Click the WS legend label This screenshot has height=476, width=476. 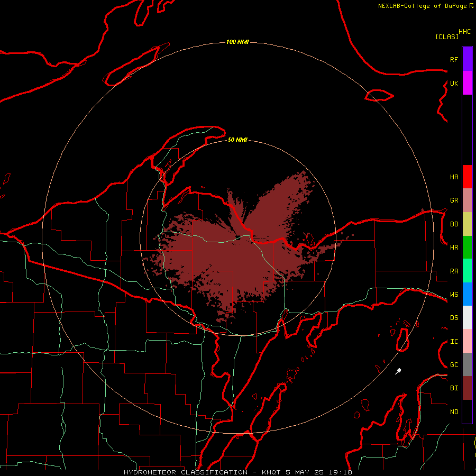[x=454, y=295]
